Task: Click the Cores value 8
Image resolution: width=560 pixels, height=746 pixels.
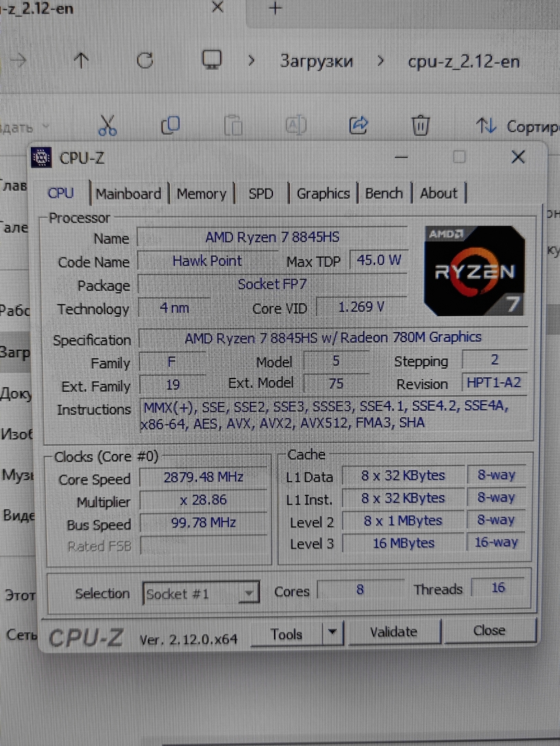Action: 360,589
